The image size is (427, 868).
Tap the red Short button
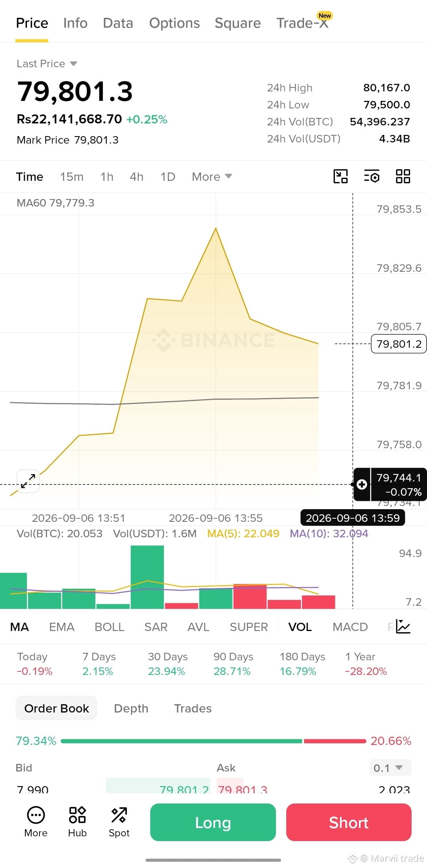(349, 822)
